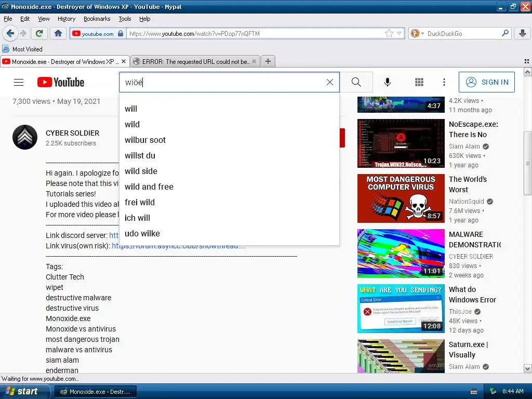Close the ERROR requested URL tab
The width and height of the screenshot is (532, 399).
click(x=254, y=61)
